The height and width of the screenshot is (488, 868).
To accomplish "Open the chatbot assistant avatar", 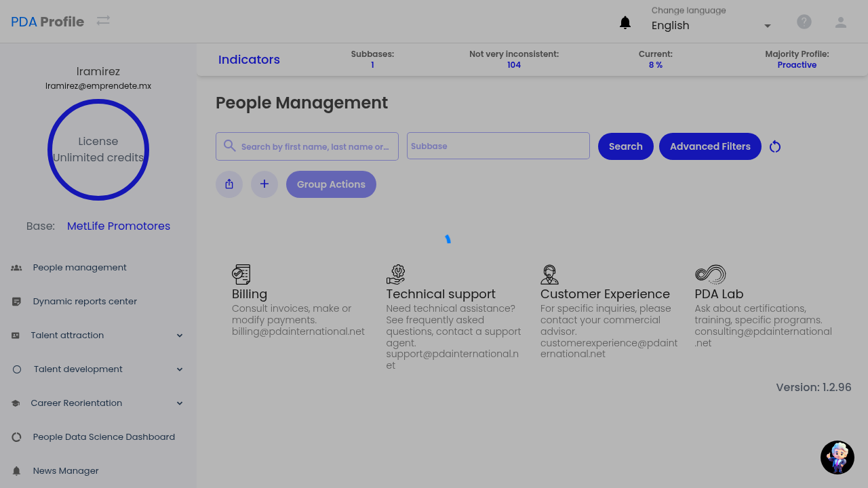I will coord(837,457).
